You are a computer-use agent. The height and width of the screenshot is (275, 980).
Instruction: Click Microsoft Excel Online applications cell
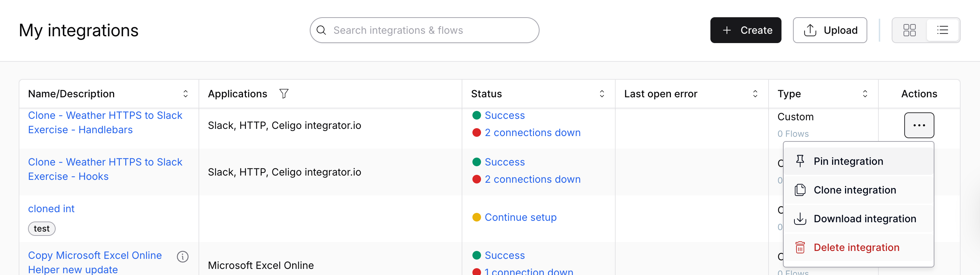coord(261,265)
